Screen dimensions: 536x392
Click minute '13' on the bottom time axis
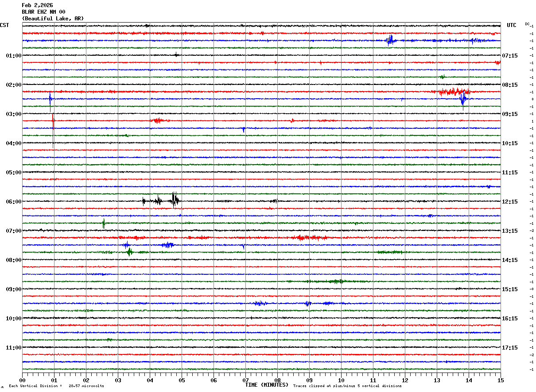coord(437,380)
